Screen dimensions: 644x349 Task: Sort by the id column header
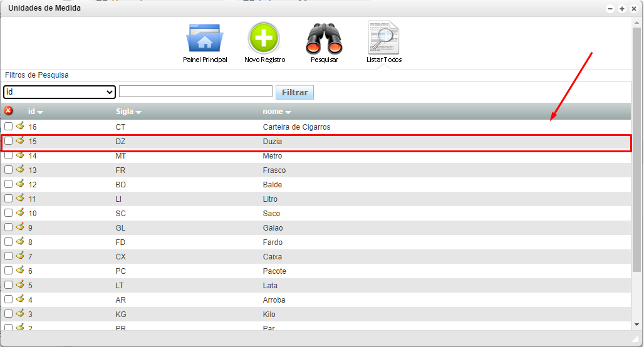pyautogui.click(x=35, y=112)
